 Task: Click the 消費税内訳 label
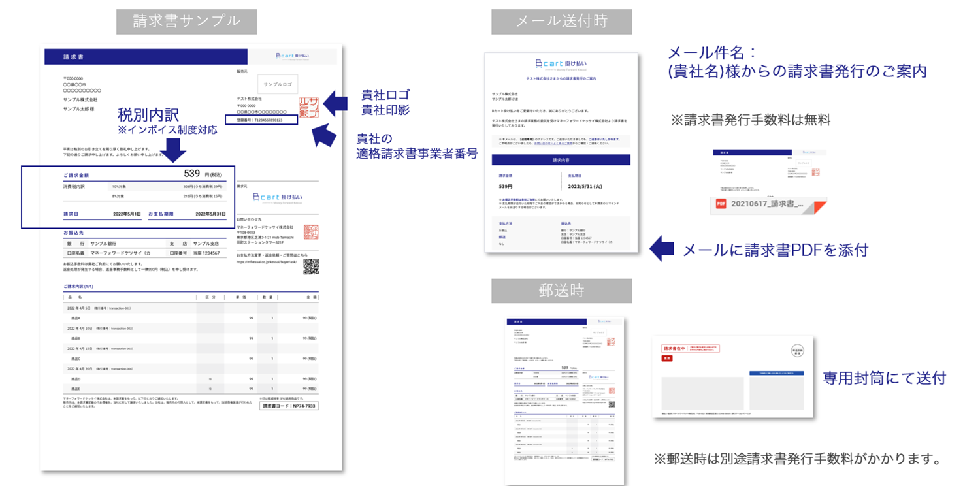tap(74, 186)
